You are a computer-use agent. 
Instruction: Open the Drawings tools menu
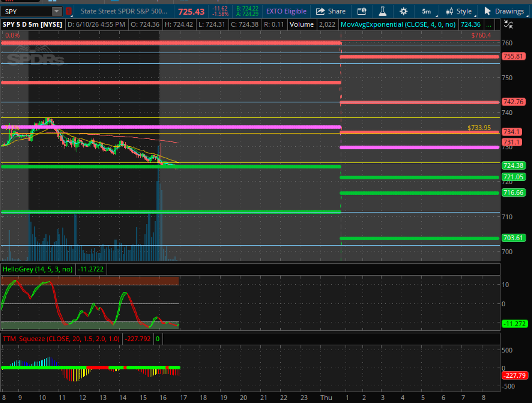[x=504, y=11]
